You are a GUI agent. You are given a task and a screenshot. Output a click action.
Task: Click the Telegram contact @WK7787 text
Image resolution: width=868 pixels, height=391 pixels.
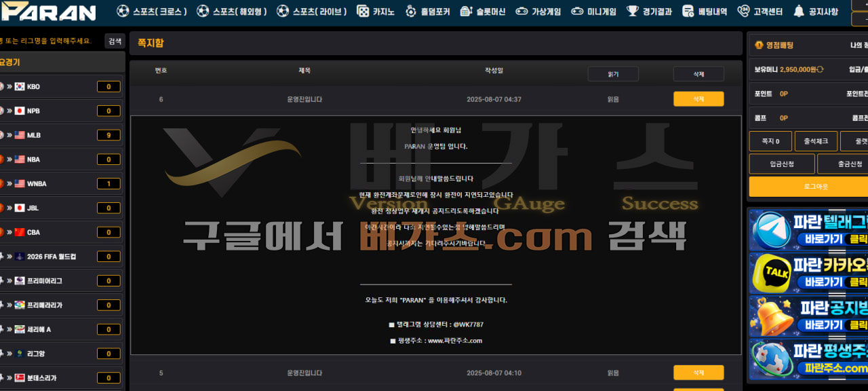[469, 324]
